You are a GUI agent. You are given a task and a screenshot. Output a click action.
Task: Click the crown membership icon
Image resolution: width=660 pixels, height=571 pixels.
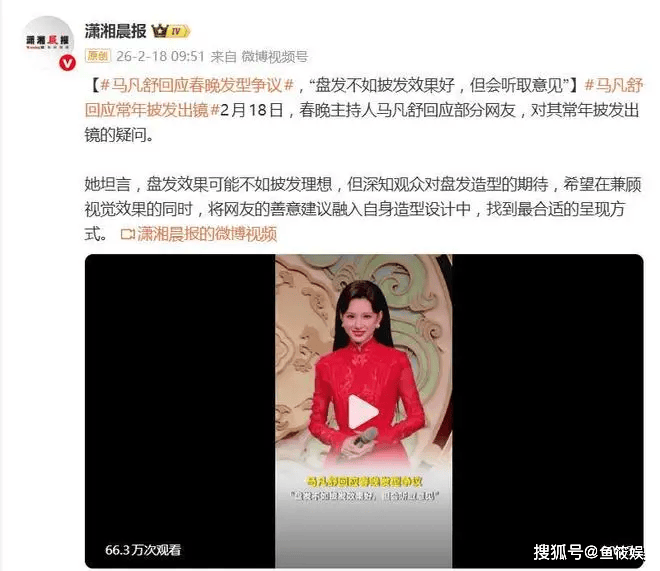[160, 31]
